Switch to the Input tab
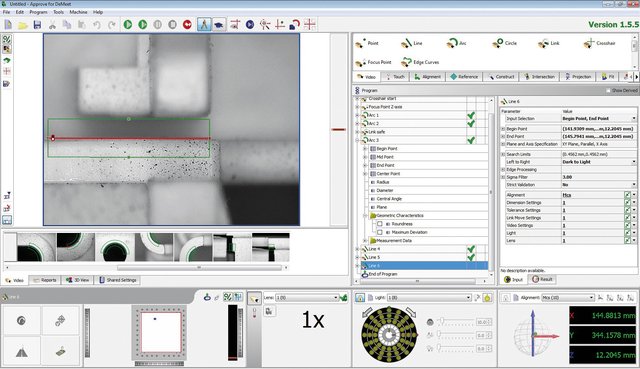 tap(513, 279)
